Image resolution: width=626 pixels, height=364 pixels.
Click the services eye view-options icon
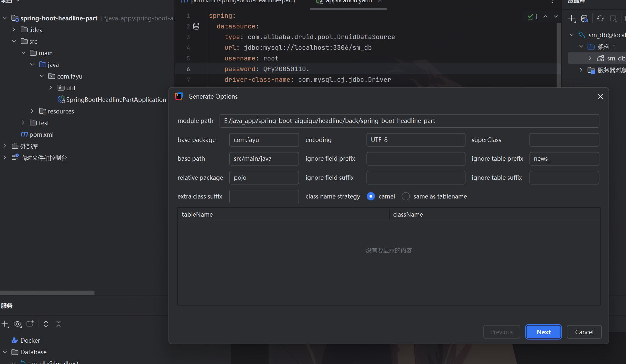tap(17, 324)
